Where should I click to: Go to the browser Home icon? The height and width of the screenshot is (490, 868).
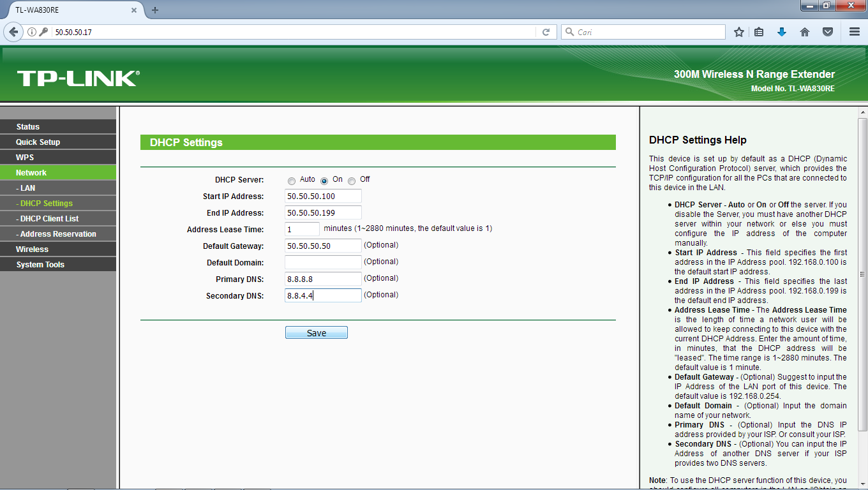click(805, 32)
